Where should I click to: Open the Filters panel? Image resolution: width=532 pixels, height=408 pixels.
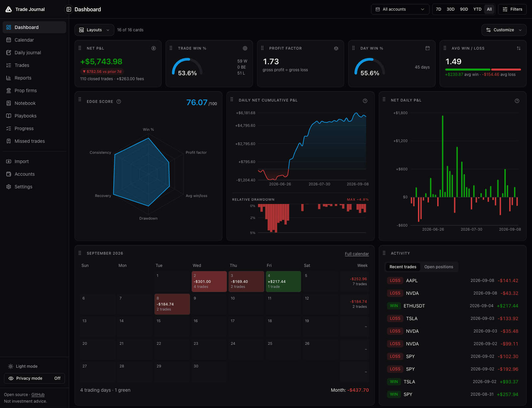tap(512, 9)
